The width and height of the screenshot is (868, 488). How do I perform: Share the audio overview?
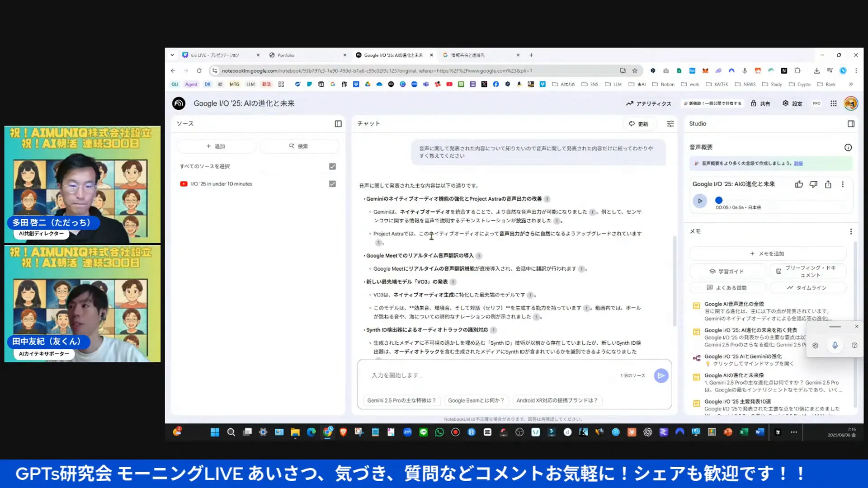(828, 184)
